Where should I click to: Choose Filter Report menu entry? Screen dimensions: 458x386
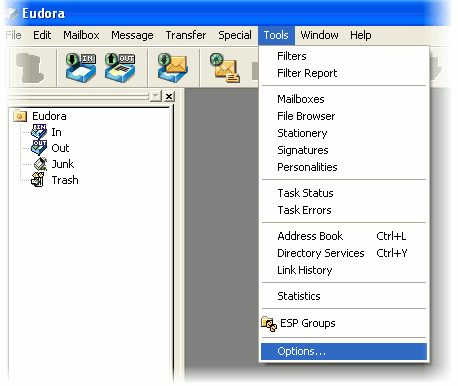(x=344, y=73)
